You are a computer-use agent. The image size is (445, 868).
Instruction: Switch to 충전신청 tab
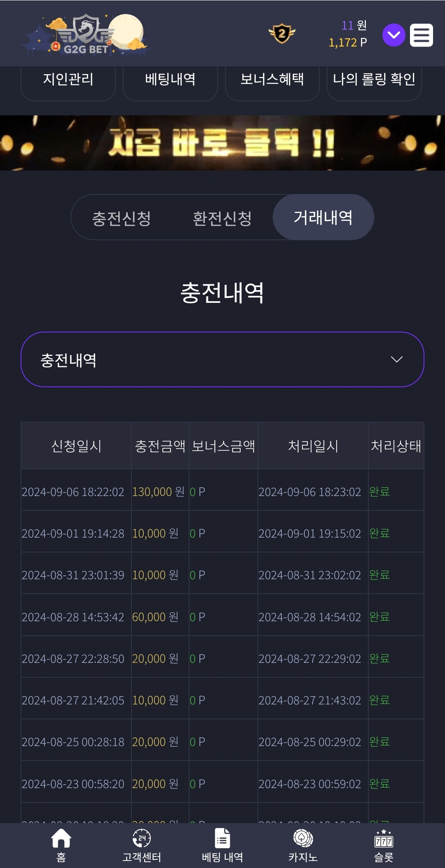[122, 218]
